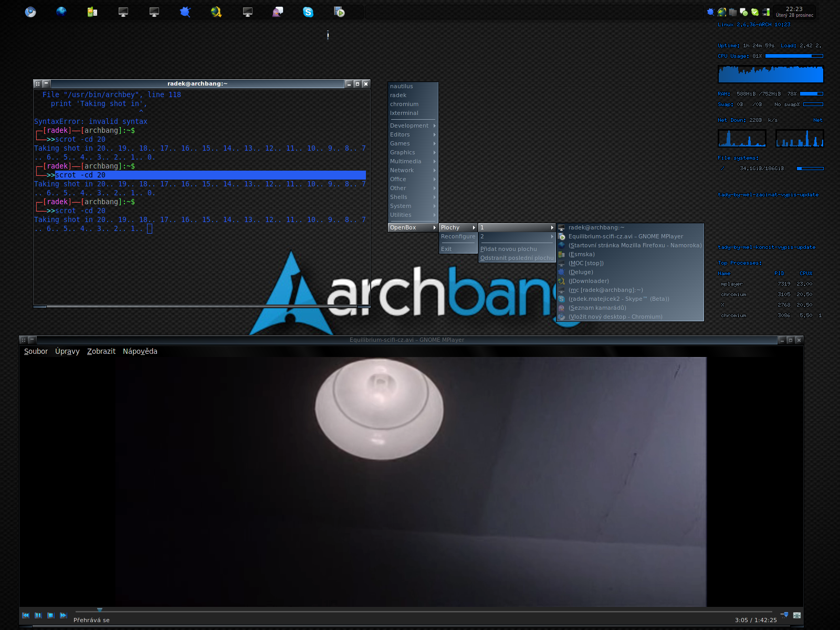Launch nautilus from the OpenBox menu

point(413,86)
